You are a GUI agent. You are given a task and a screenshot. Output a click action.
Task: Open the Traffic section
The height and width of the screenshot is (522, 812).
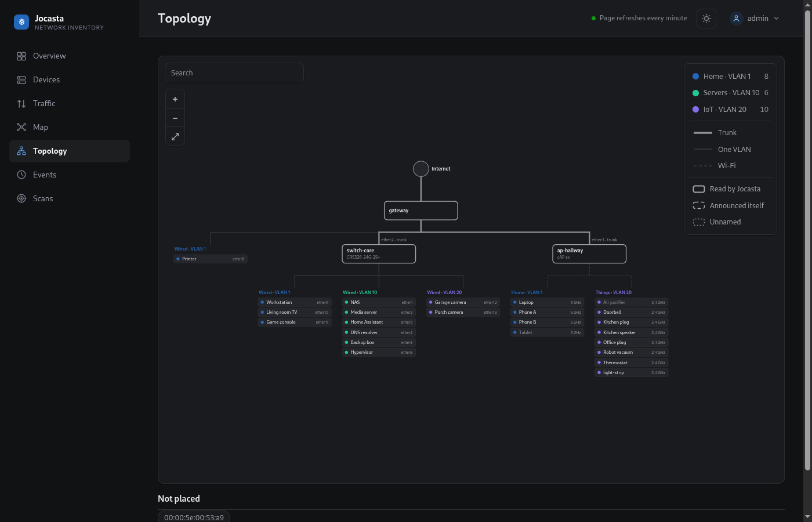(x=70, y=104)
